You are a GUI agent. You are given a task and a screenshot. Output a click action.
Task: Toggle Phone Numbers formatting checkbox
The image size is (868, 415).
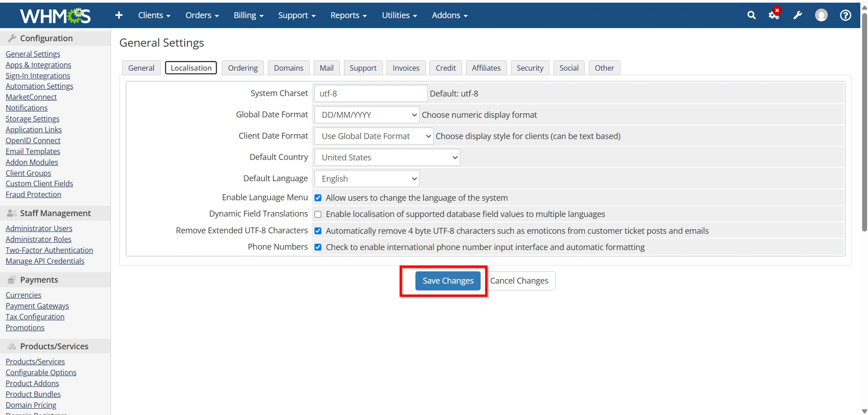coord(318,247)
